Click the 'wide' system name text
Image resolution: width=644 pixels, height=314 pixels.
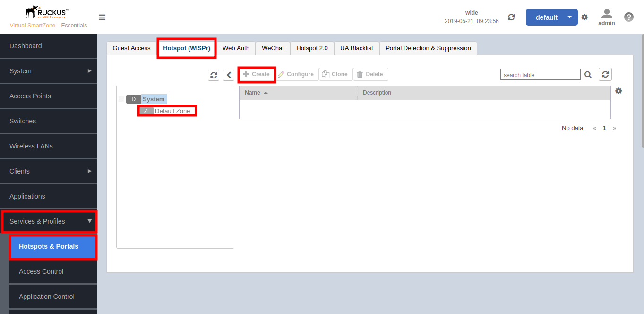[x=472, y=13]
